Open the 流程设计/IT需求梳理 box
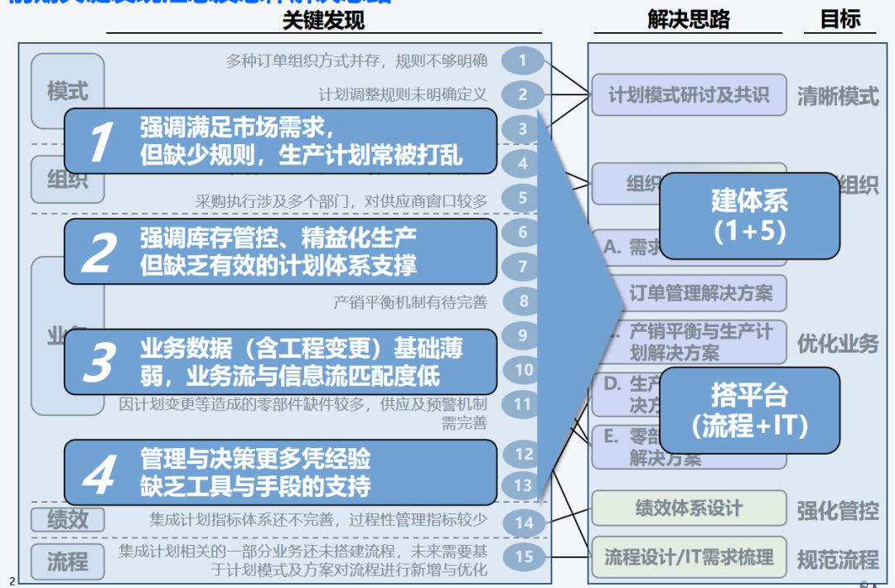895x588 pixels. 688,557
